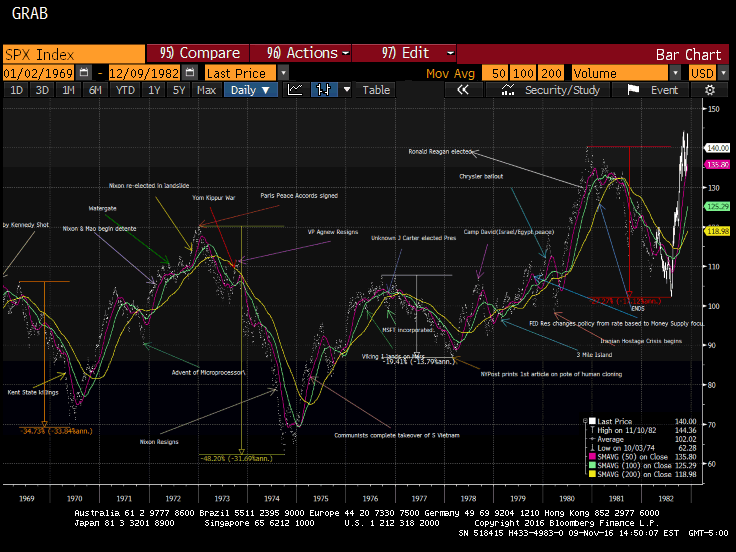Click the SMAVG (100) green swatch
Screen dimensions: 736x552
[x=592, y=465]
